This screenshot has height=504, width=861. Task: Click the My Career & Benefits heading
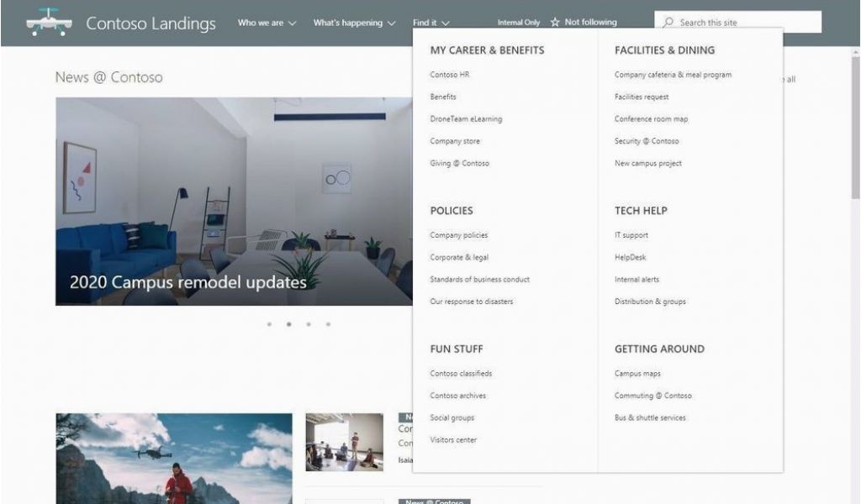point(488,50)
